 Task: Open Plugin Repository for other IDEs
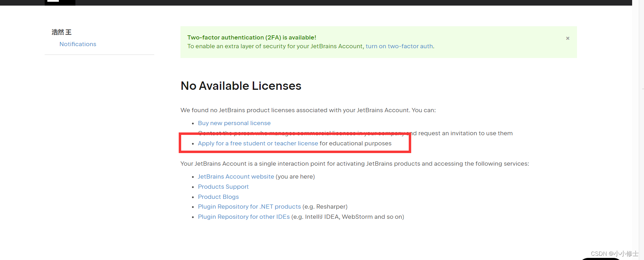coord(244,217)
